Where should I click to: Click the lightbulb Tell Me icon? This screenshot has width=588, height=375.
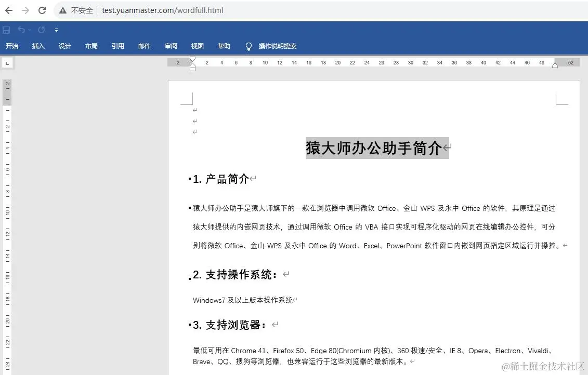pyautogui.click(x=249, y=46)
